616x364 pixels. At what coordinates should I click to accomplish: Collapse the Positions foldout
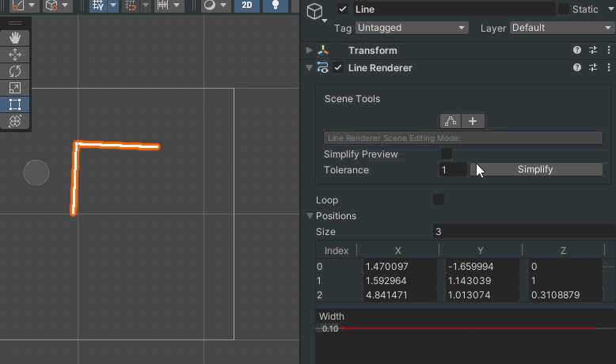coord(310,215)
